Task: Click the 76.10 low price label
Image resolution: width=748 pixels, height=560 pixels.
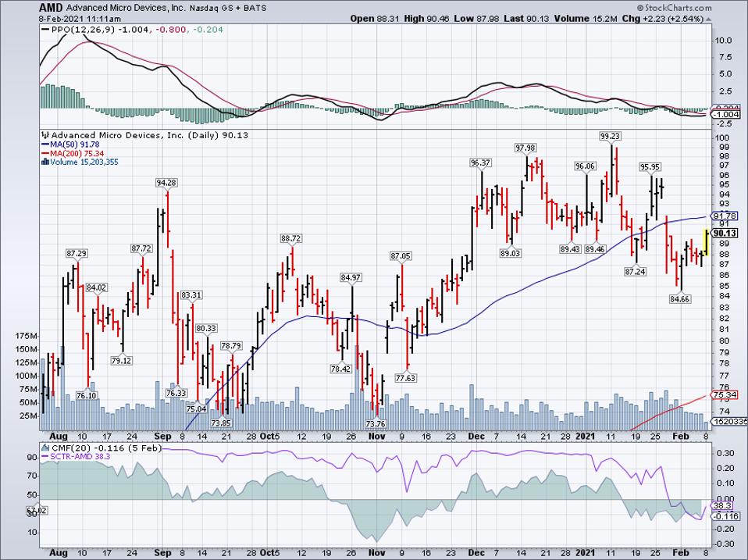Action: coord(87,395)
